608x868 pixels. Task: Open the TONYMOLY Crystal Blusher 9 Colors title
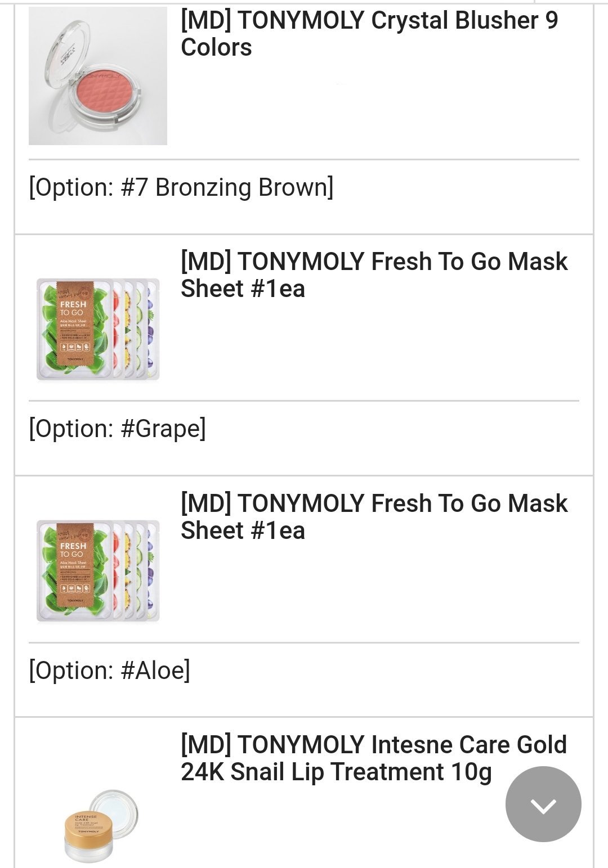[x=369, y=34]
